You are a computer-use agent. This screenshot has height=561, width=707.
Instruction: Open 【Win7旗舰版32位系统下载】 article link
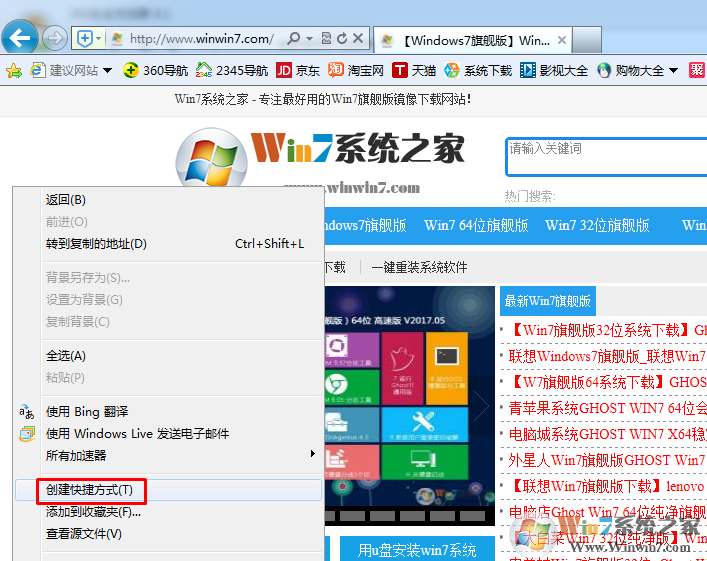607,330
